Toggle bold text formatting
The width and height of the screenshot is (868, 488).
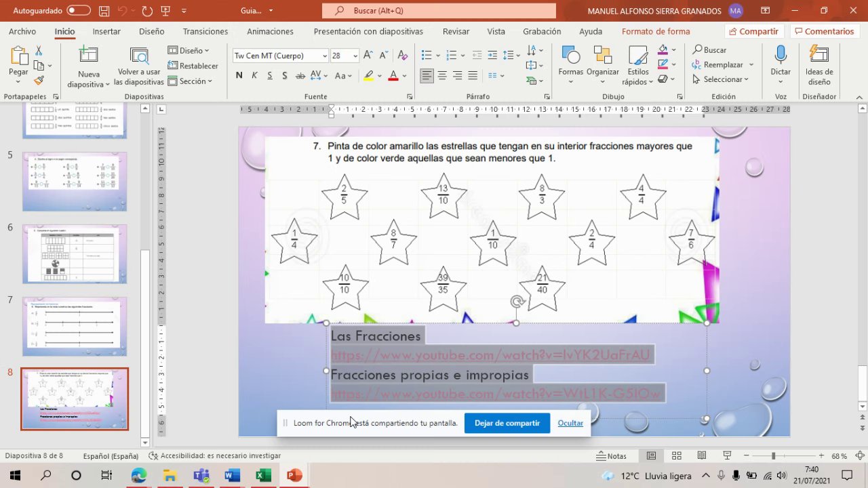click(239, 76)
